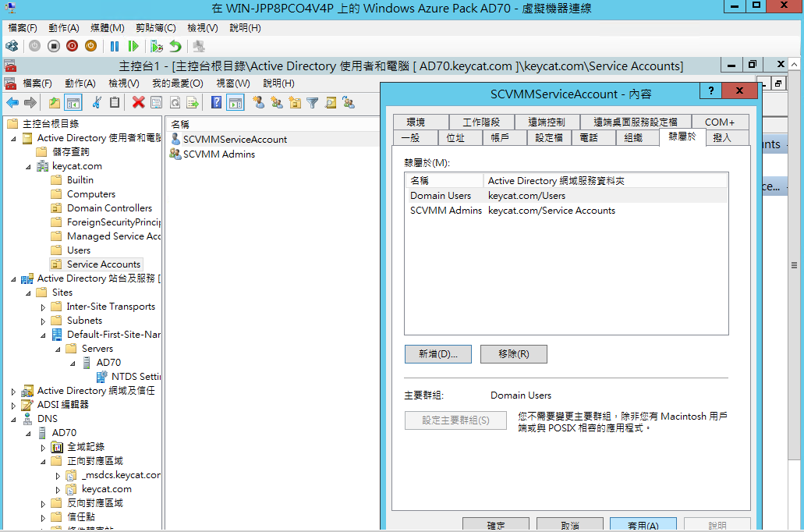Expand the _msdcs.keycat.com zone
Screen dimensions: 804x532
point(58,476)
